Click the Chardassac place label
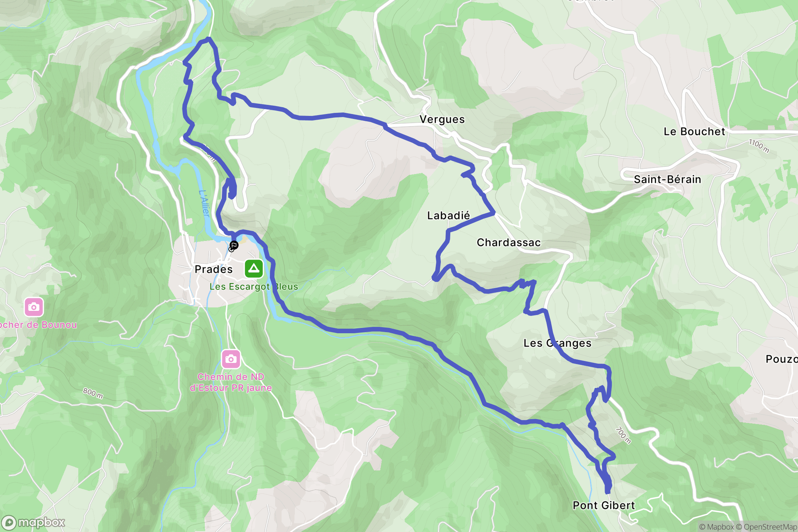The width and height of the screenshot is (798, 532). point(509,242)
